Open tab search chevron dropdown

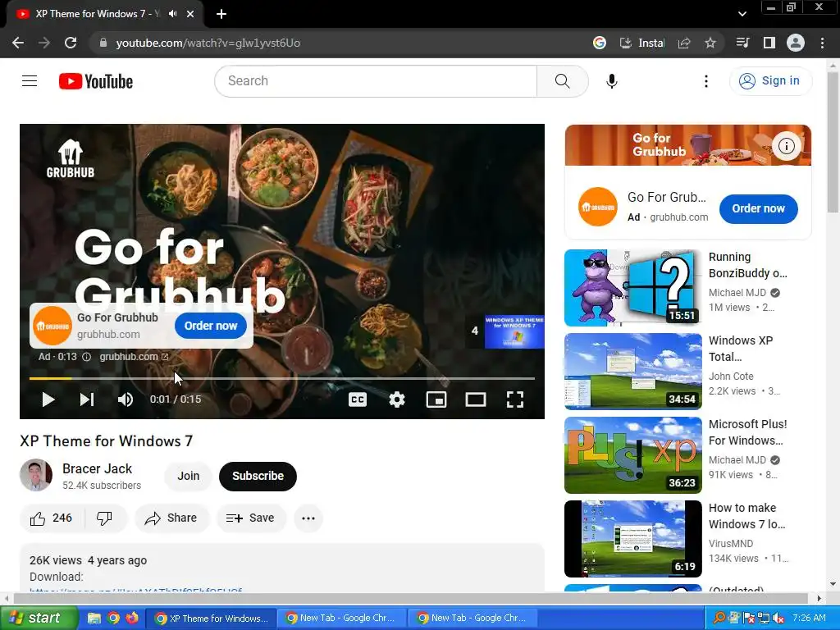[742, 14]
